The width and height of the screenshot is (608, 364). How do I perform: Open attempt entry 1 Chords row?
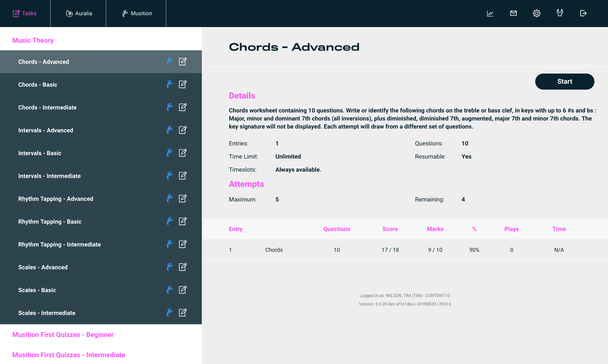pos(274,250)
